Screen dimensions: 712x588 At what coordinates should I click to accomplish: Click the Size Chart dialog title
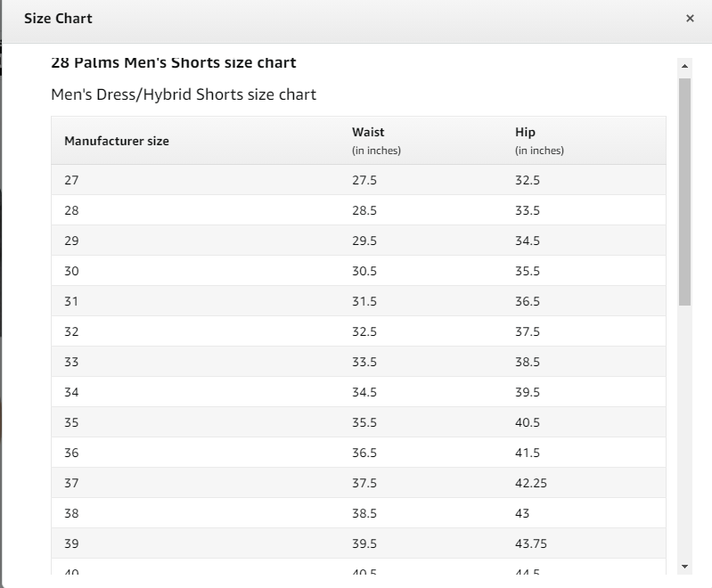pyautogui.click(x=58, y=18)
